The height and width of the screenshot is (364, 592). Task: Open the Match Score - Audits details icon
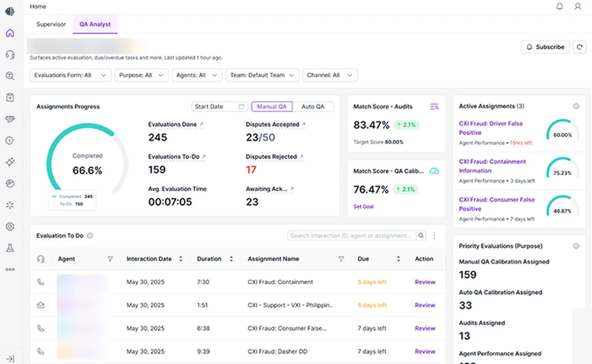434,106
